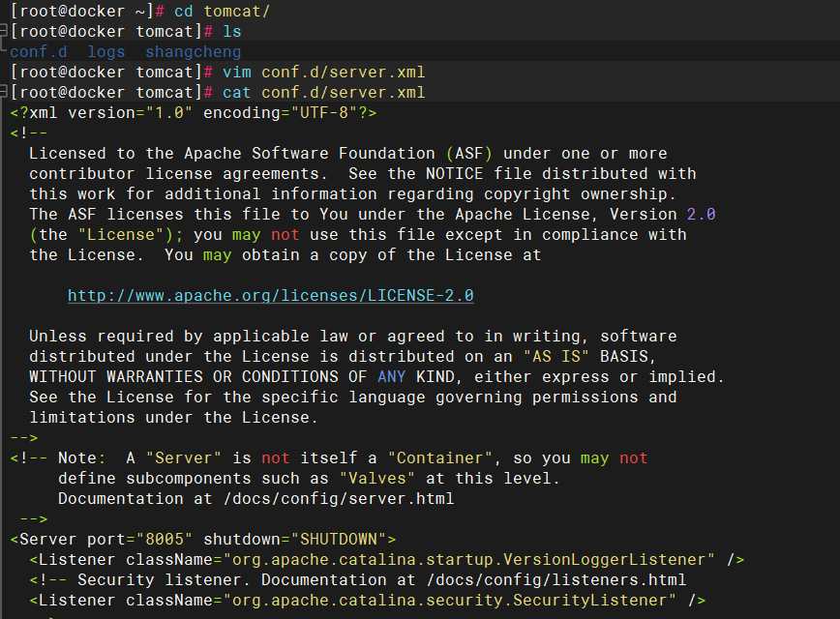This screenshot has width=840, height=619.
Task: Click 'copyright ownership.' in the license text
Action: pyautogui.click(x=581, y=193)
